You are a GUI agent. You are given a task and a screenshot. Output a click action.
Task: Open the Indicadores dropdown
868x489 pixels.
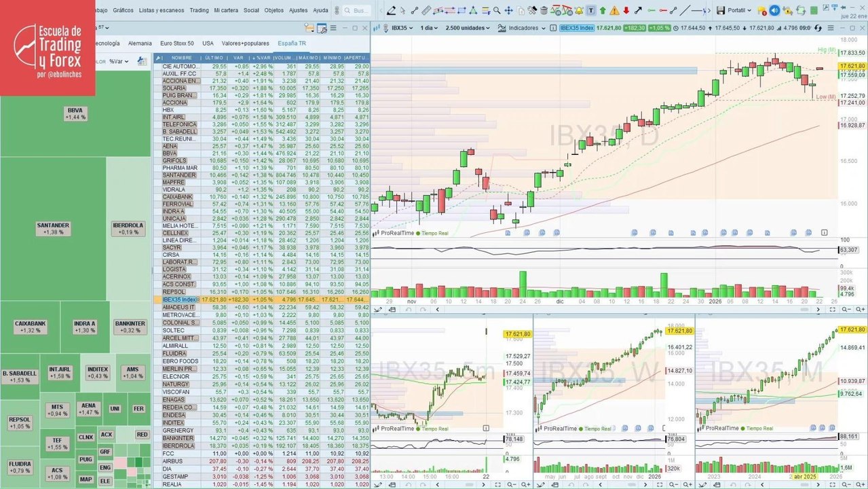pos(523,28)
